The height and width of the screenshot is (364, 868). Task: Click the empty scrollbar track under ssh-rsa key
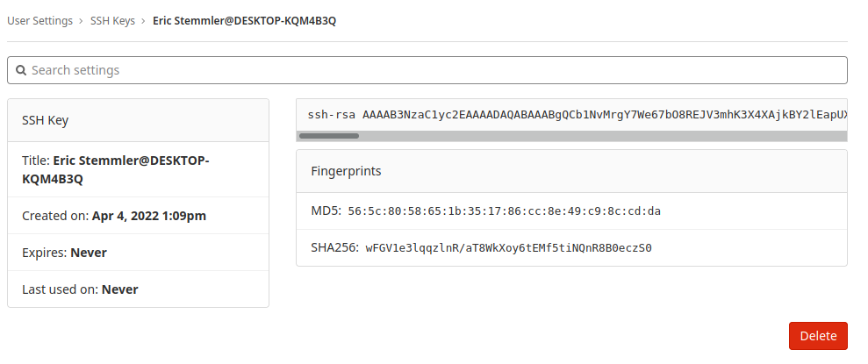pyautogui.click(x=604, y=136)
